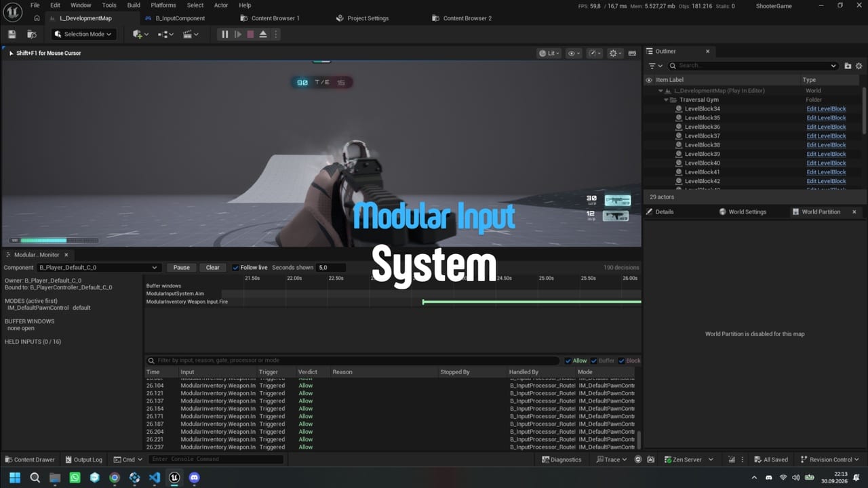Viewport: 868px width, 488px height.
Task: Open the Outliner filter menu
Action: 654,66
